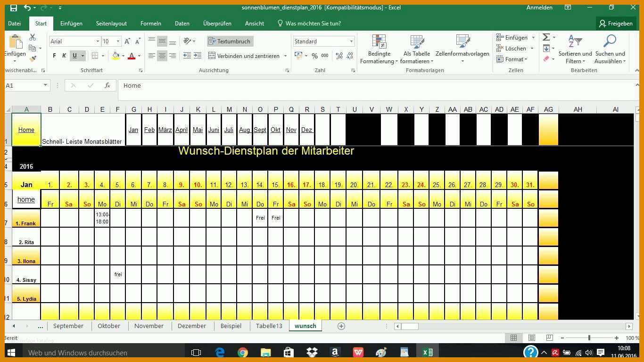Screen dimensions: 644x362
Task: Click the percent style icon
Action: click(x=314, y=56)
